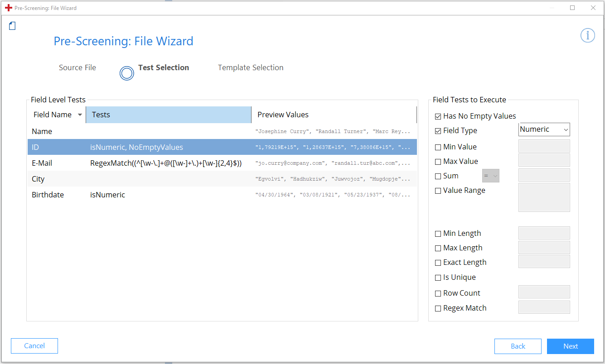This screenshot has width=605, height=364.
Task: Uncheck Has No Empty Values
Action: 438,116
